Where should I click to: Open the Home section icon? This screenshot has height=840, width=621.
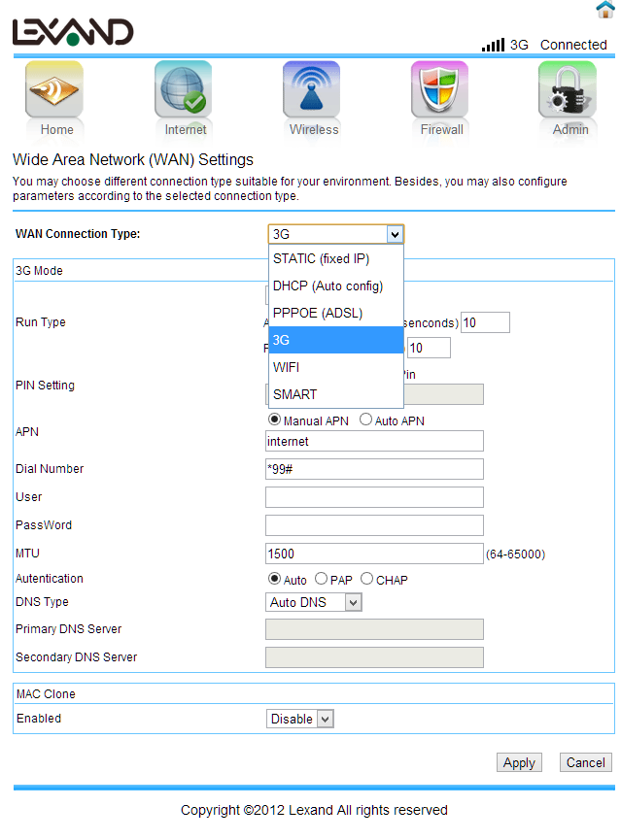54,89
